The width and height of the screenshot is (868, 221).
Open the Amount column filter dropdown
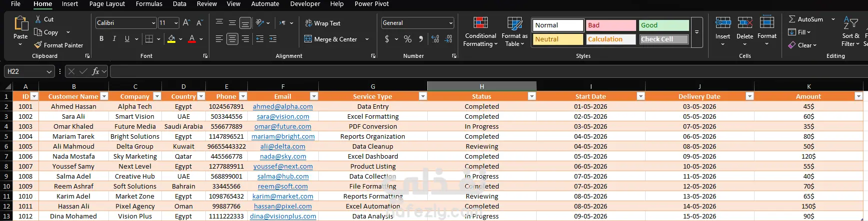point(859,96)
